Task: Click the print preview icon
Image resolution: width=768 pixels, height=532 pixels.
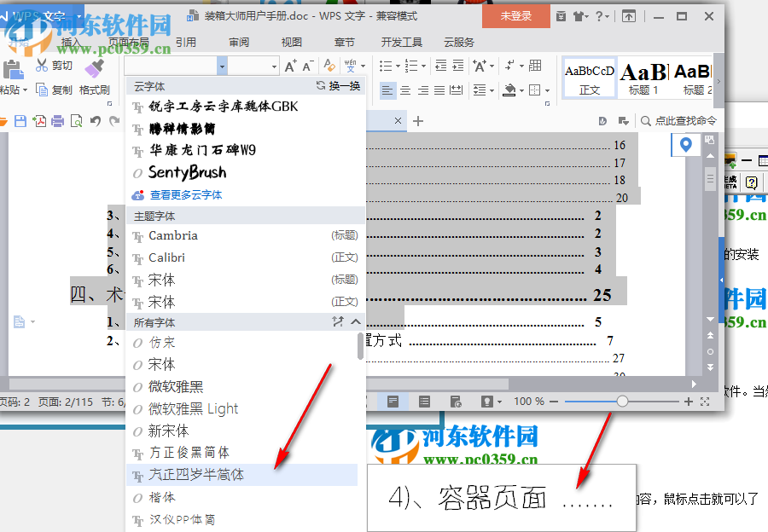Action: [77, 121]
